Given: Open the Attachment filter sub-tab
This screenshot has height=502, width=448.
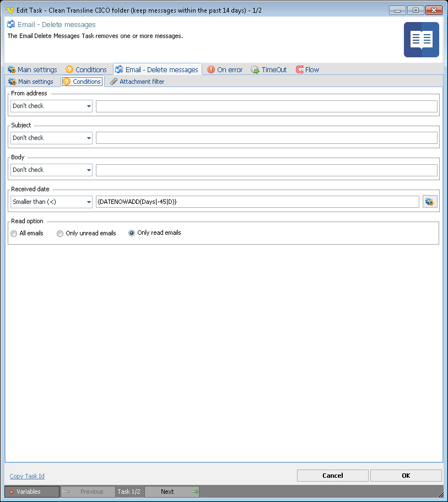Looking at the screenshot, I should pyautogui.click(x=137, y=82).
